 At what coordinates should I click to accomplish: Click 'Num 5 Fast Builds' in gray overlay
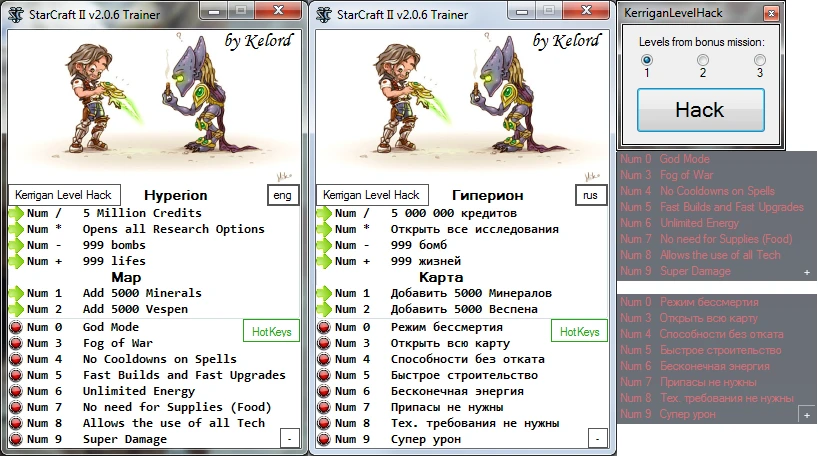coord(712,207)
